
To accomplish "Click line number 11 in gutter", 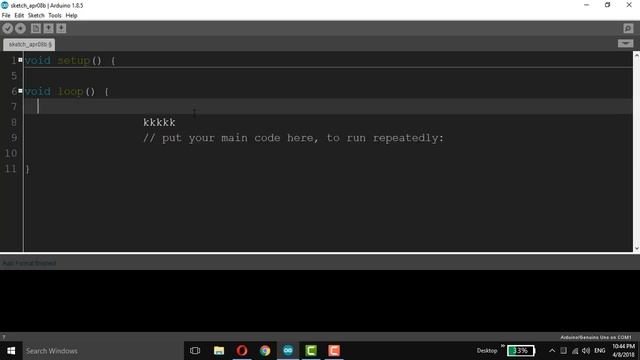I will [11, 169].
